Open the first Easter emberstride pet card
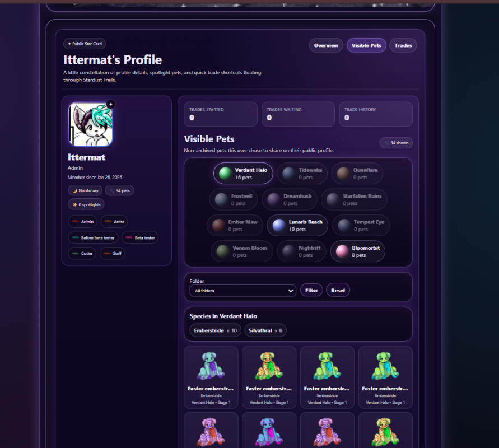 [x=211, y=377]
